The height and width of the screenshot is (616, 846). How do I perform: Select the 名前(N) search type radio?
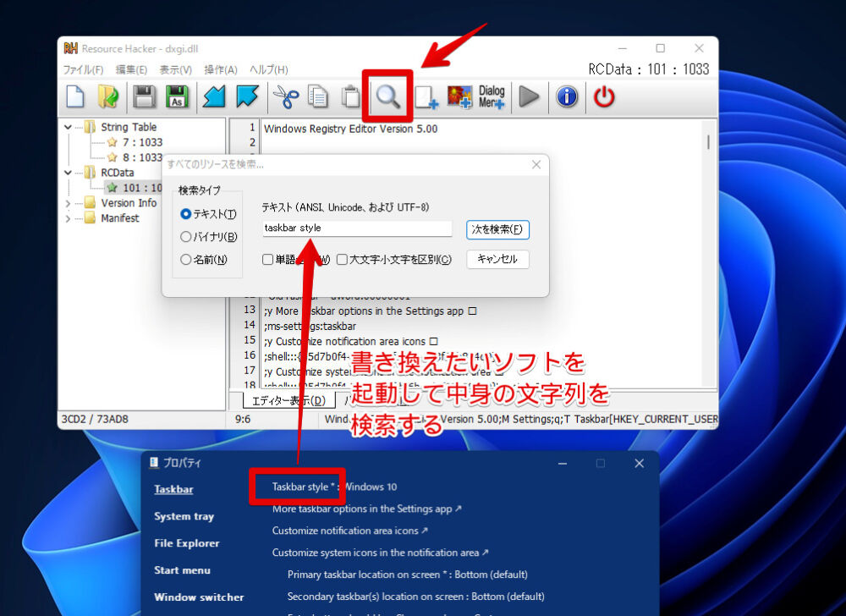click(x=185, y=260)
